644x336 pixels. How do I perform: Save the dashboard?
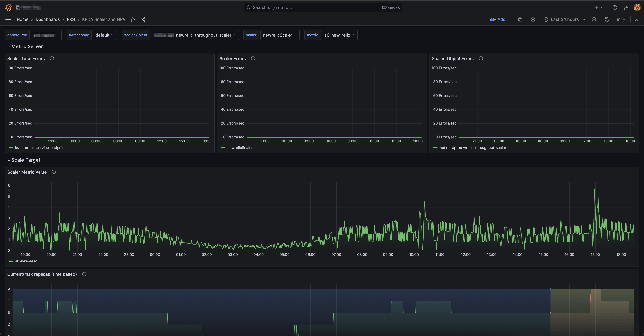(520, 19)
